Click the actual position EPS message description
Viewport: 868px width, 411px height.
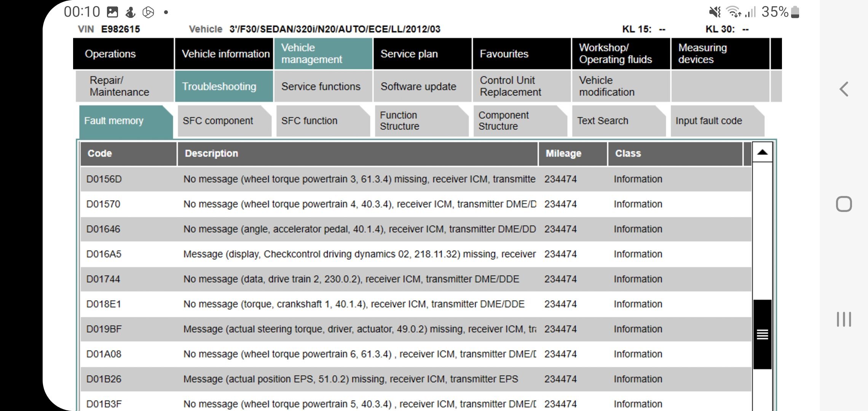351,379
